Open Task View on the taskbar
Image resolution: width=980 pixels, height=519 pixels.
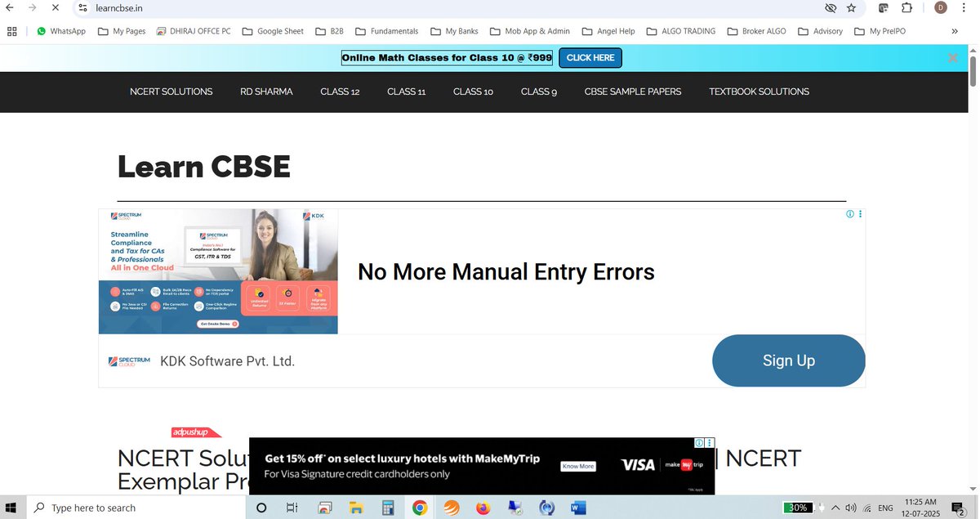[x=292, y=508]
